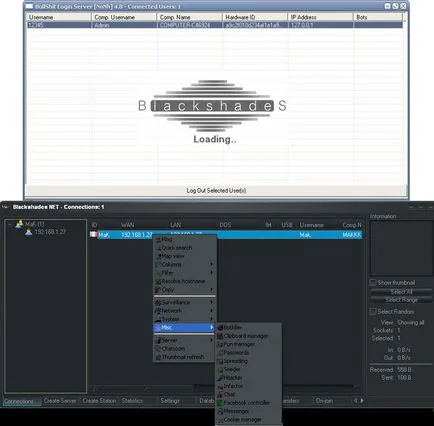Click the Botkiller icon in the submenu
Viewport: 434px width, 426px height.
click(220, 328)
